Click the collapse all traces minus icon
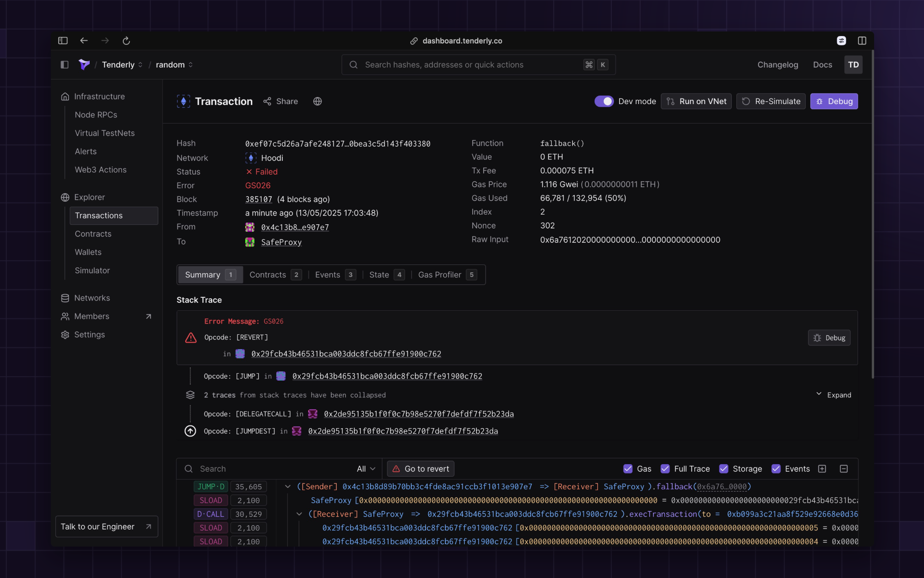This screenshot has width=924, height=578. tap(844, 469)
